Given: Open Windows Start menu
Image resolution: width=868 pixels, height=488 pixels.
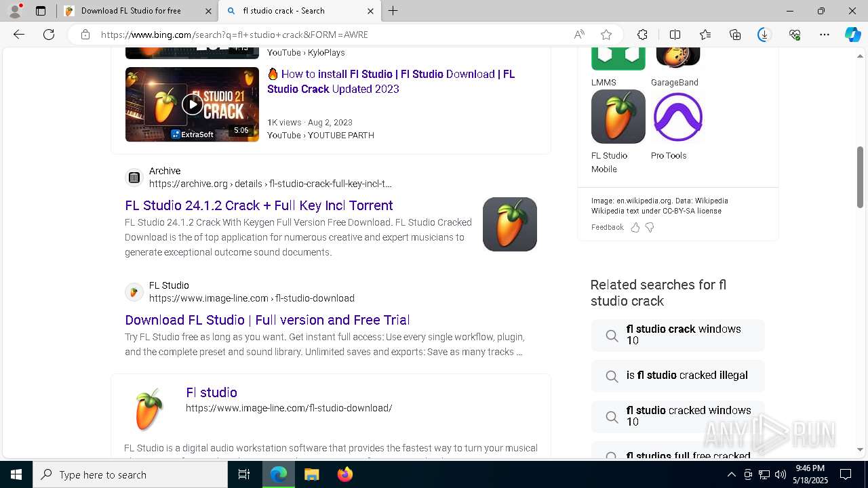Looking at the screenshot, I should coord(16,474).
